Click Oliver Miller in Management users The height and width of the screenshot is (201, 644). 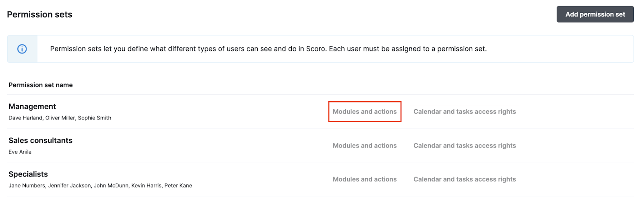[x=60, y=118]
